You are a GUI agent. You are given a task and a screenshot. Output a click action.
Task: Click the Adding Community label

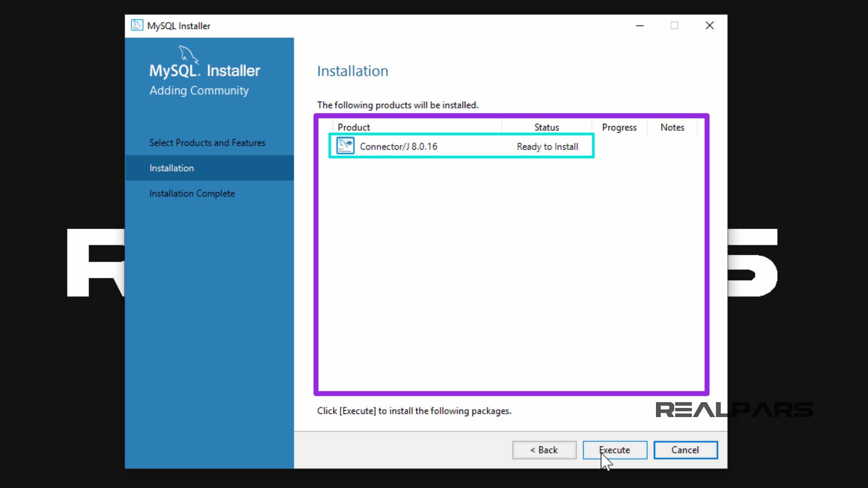tap(199, 90)
